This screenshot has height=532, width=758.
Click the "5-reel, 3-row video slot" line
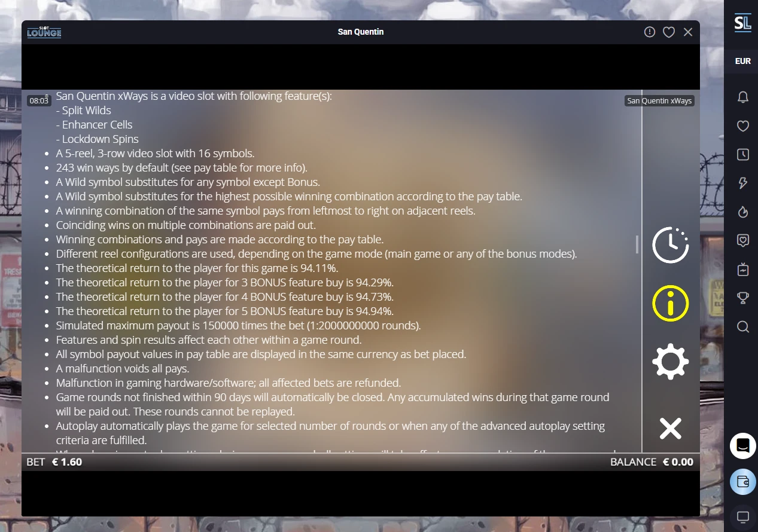pos(156,154)
